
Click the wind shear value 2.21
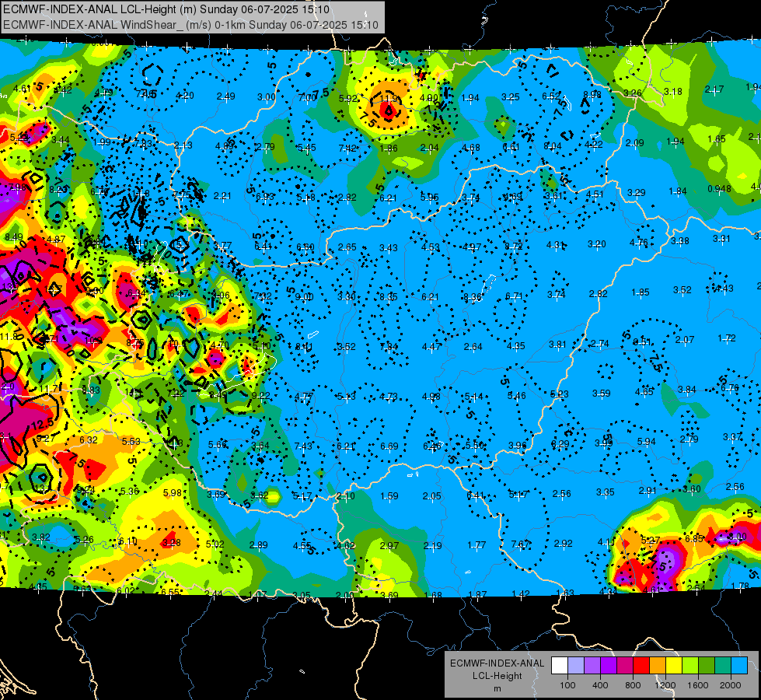[222, 196]
